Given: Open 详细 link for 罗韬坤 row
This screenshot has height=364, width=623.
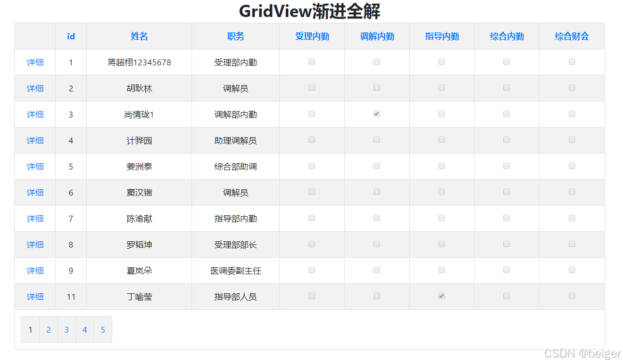Looking at the screenshot, I should tap(35, 244).
